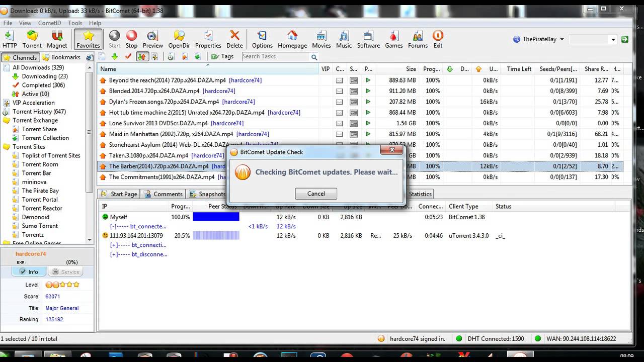Click the Torrent toolbar icon
Image resolution: width=644 pixels, height=362 pixels.
32,39
